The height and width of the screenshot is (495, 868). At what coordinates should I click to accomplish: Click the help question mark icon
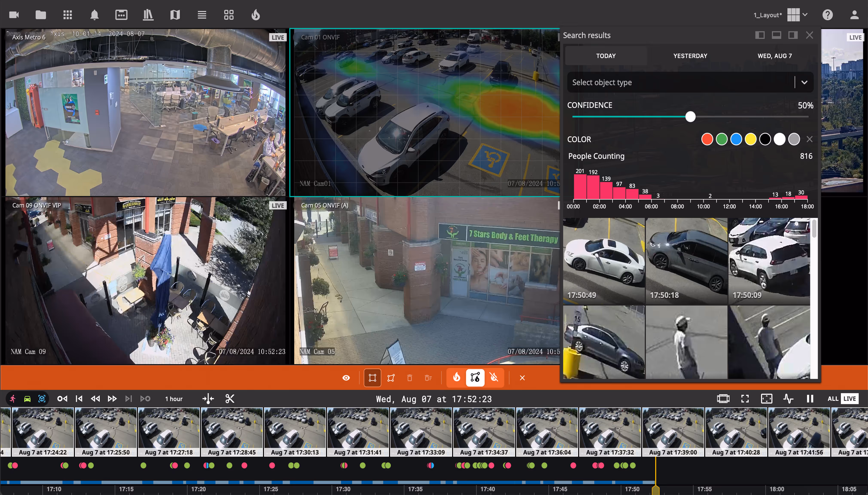(x=828, y=15)
